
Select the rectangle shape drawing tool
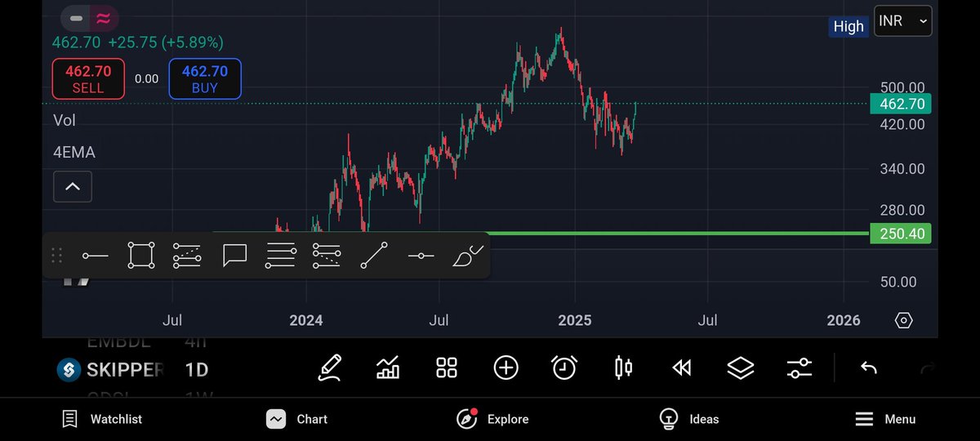(x=141, y=256)
